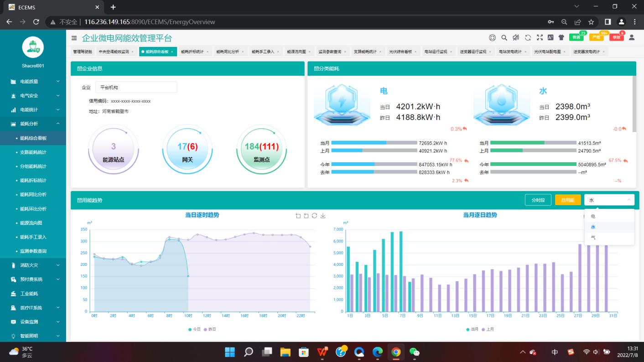Expand the 电能质量 sidebar menu
Viewport: 644px width, 362px height.
point(32,81)
